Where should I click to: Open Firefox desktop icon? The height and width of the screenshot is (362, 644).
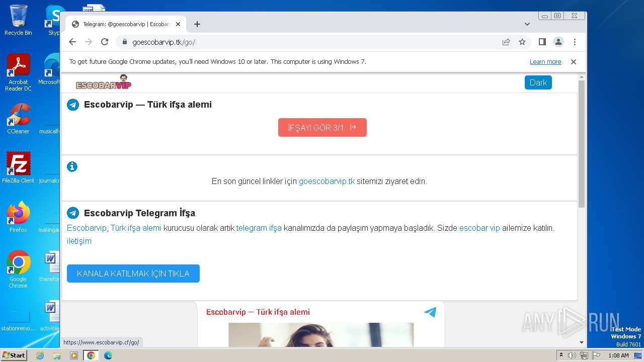pyautogui.click(x=18, y=217)
